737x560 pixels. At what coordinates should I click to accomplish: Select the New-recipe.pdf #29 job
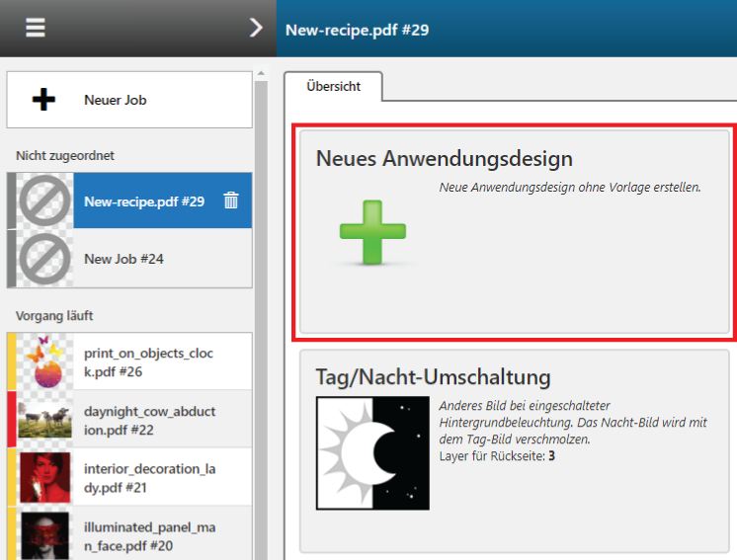point(144,201)
